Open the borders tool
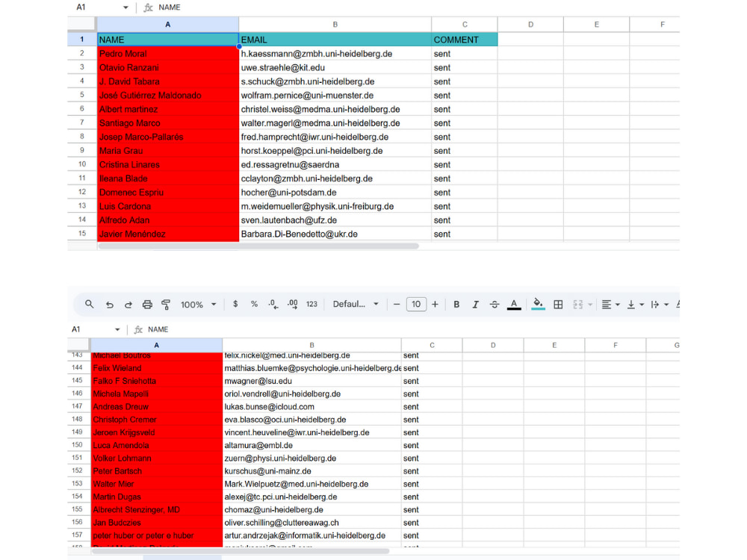The image size is (747, 560). point(558,305)
